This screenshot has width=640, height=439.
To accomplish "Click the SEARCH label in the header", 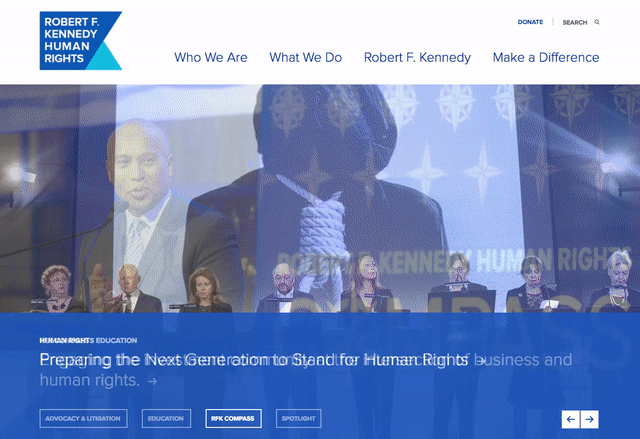I will coord(575,22).
